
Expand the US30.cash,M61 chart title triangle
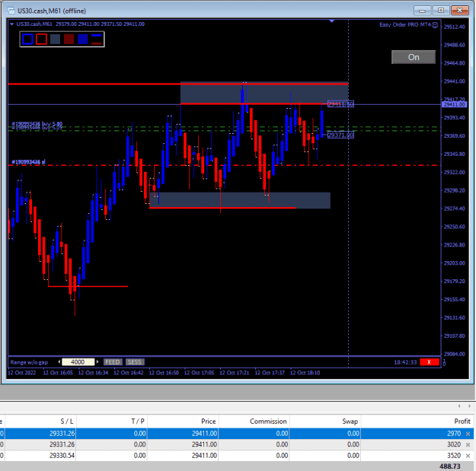11,24
